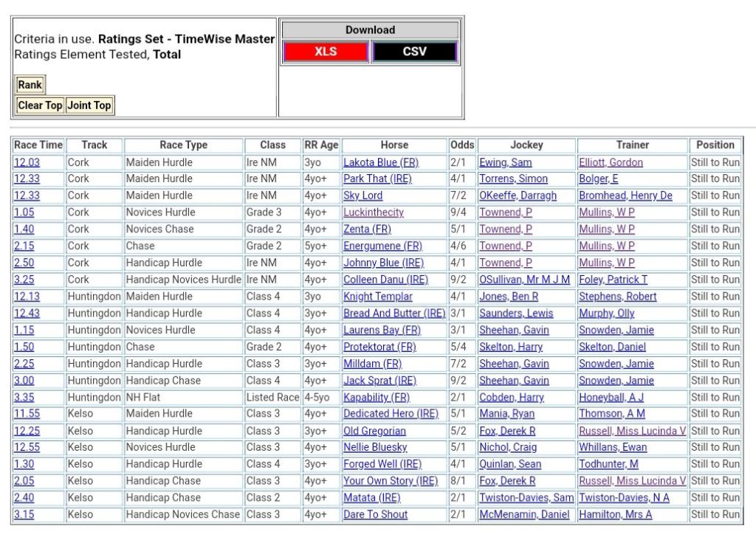Screen dimensions: 756x540
Task: Open jockey Skelton, Harry link
Action: pyautogui.click(x=510, y=347)
